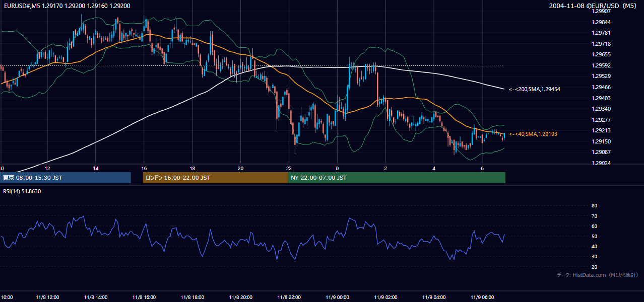Click price axis value 1.29087
The width and height of the screenshot is (644, 302).
(601, 152)
